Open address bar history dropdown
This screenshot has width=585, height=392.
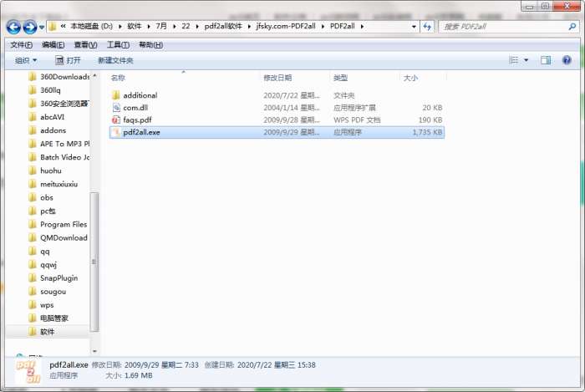[414, 27]
